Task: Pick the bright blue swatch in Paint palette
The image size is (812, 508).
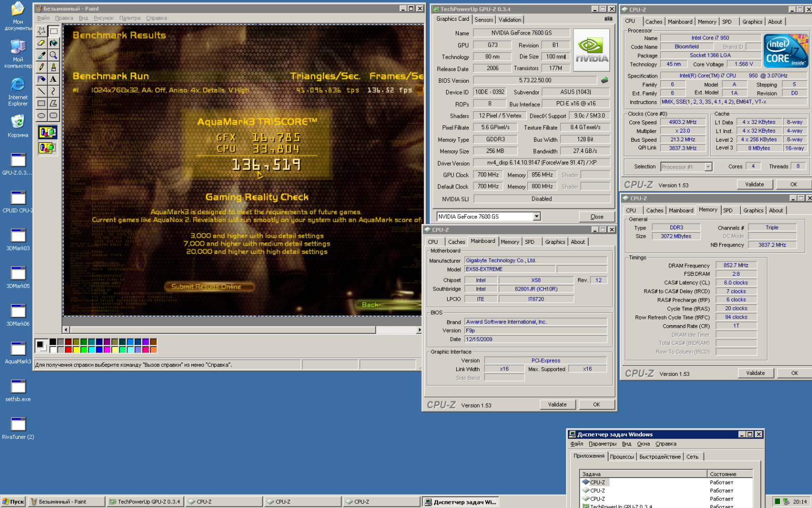Action: click(x=99, y=350)
